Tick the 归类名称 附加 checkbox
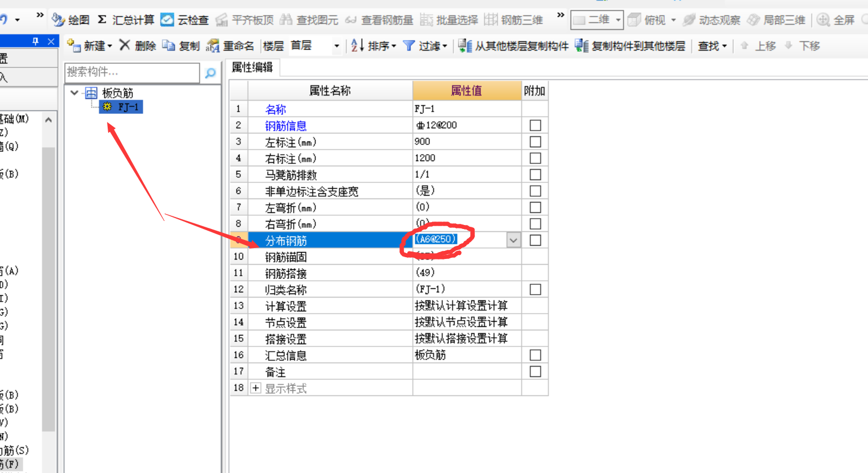868x473 pixels. (x=535, y=289)
